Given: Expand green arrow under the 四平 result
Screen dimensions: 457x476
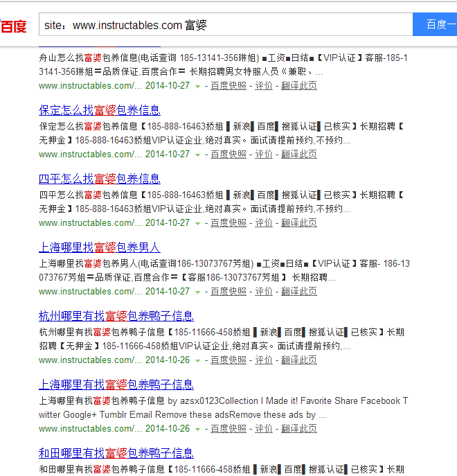Looking at the screenshot, I should point(198,224).
